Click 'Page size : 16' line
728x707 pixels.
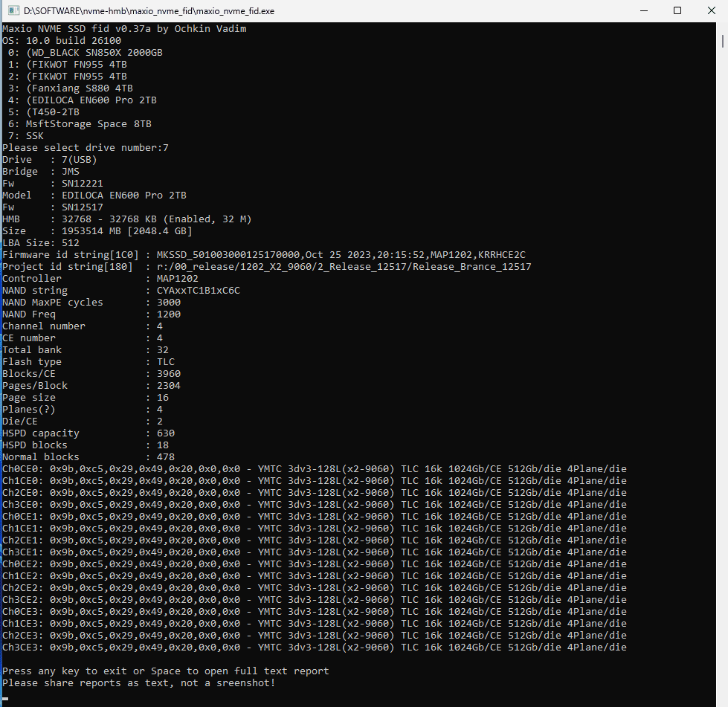(86, 398)
